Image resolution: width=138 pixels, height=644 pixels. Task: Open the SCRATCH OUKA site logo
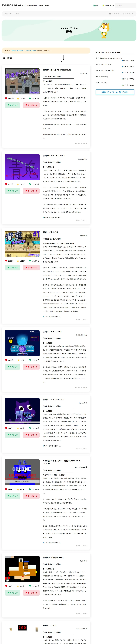[11, 5]
